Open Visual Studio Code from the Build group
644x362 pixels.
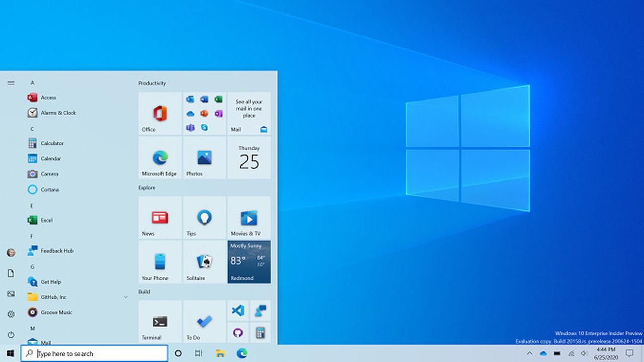(238, 311)
